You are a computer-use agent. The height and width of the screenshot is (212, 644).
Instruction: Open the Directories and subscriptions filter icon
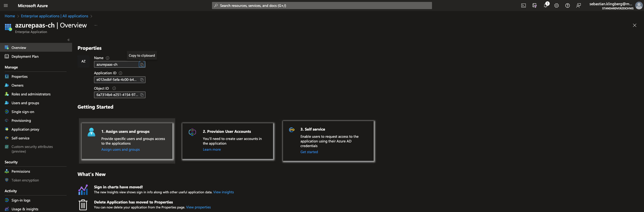point(535,5)
